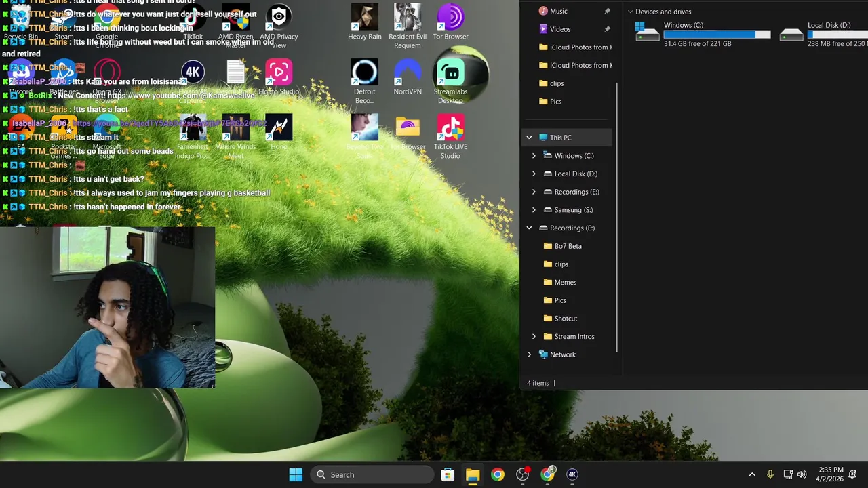Select the Beyond Two Souls shortcut
Viewport: 868px width, 488px height.
click(x=365, y=137)
